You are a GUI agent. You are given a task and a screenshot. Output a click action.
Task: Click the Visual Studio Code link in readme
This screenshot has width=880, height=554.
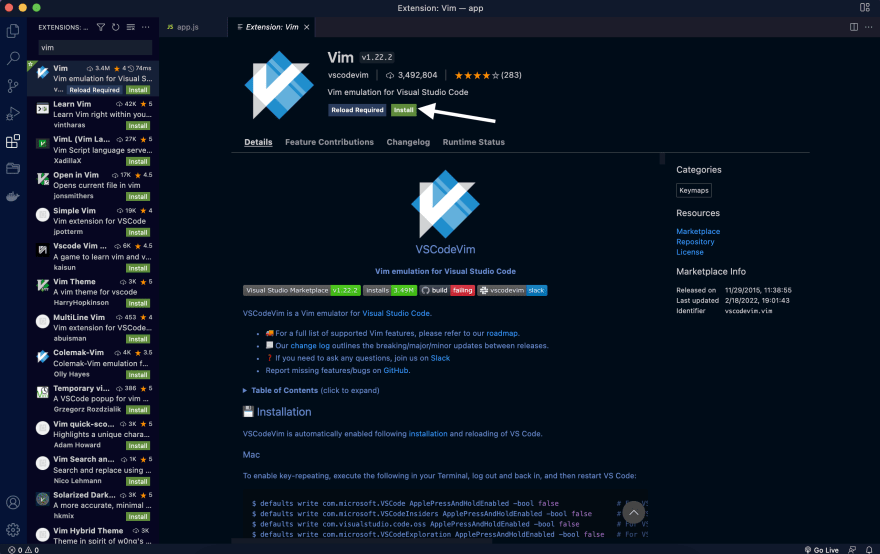[396, 313]
